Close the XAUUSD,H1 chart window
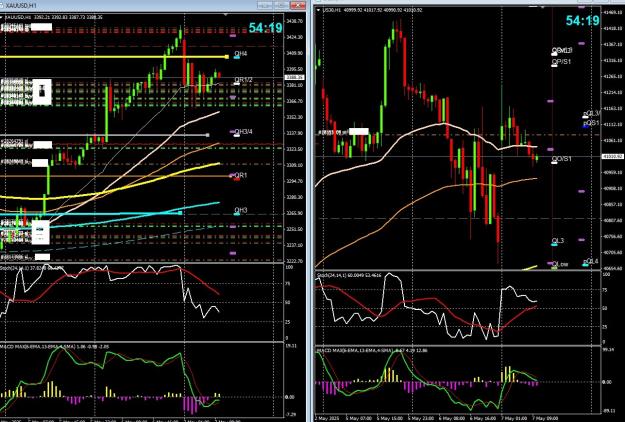The image size is (625, 422). pos(298,6)
